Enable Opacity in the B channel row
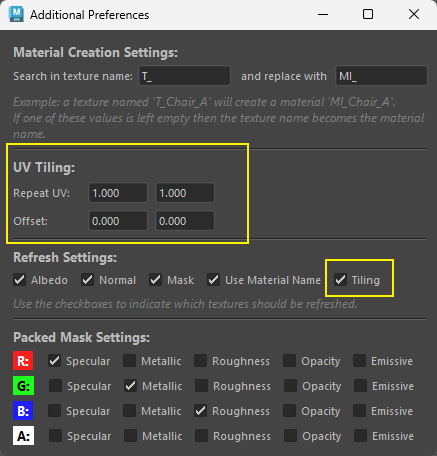 (289, 411)
